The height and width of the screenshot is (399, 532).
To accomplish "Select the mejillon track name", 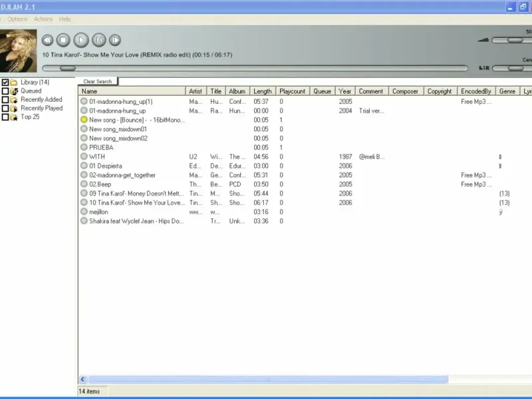I will [x=98, y=212].
